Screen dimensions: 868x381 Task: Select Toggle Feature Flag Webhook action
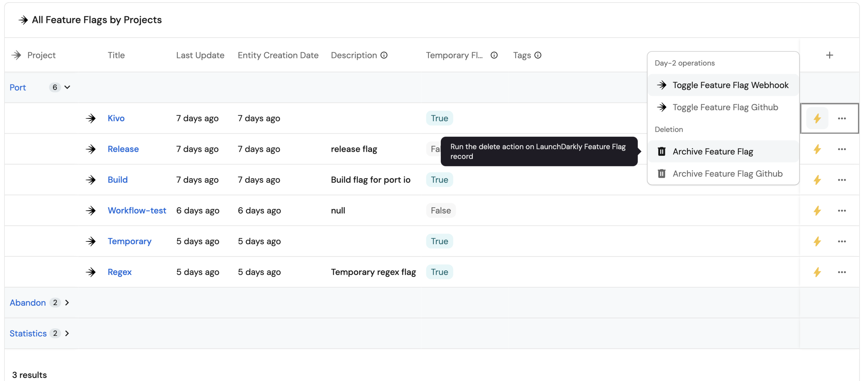point(730,85)
